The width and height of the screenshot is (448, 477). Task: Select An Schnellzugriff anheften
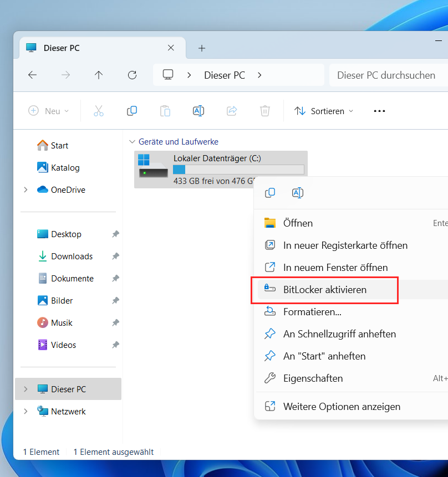[x=353, y=334]
